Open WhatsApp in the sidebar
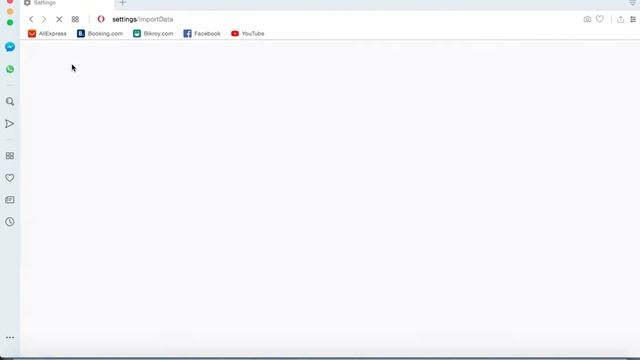The width and height of the screenshot is (640, 360). 10,69
